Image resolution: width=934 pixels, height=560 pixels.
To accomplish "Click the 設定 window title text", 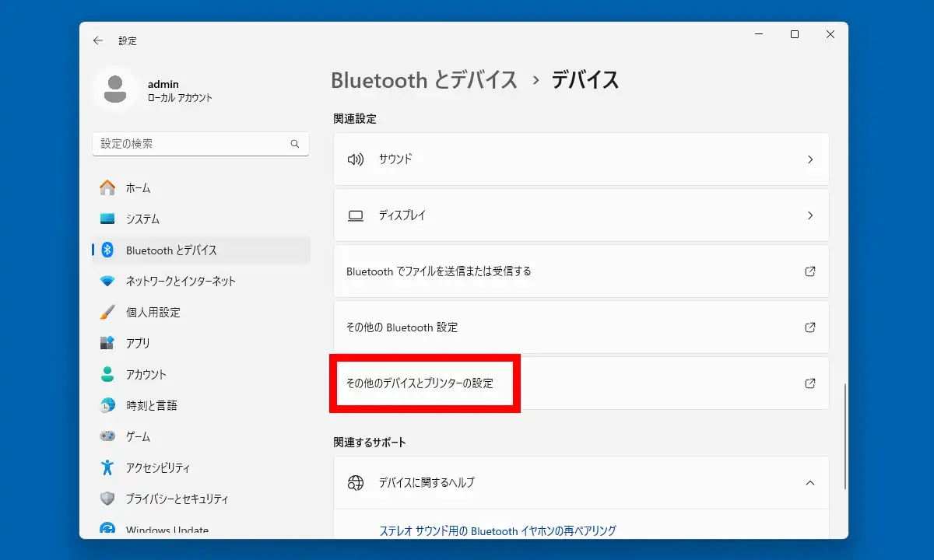I will tap(128, 40).
